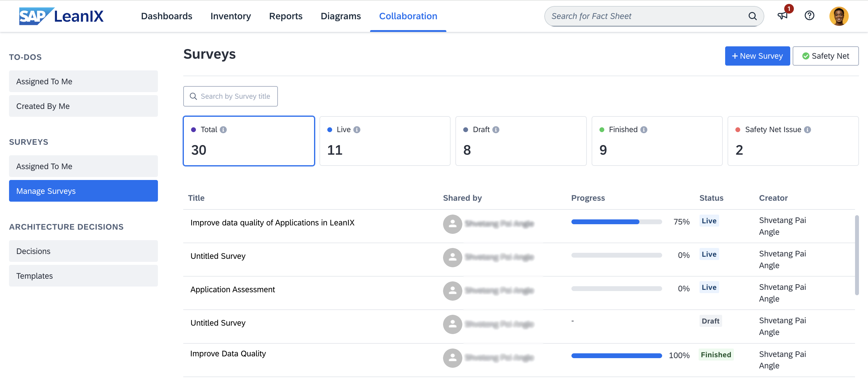Screen dimensions: 868x378
Task: Click the info icon beside Live
Action: pos(357,130)
